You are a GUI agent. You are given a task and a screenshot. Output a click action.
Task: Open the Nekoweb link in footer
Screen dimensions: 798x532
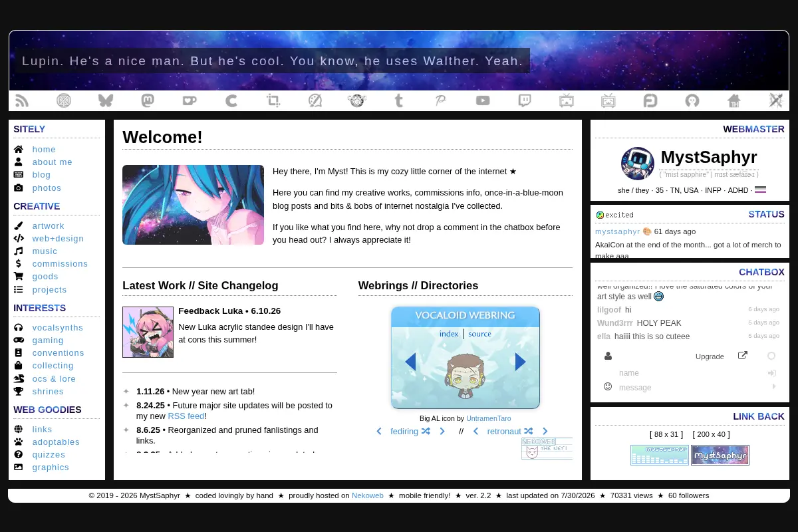(368, 495)
